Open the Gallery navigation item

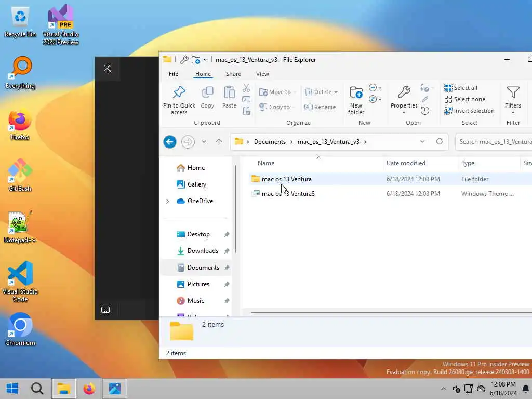pyautogui.click(x=191, y=184)
